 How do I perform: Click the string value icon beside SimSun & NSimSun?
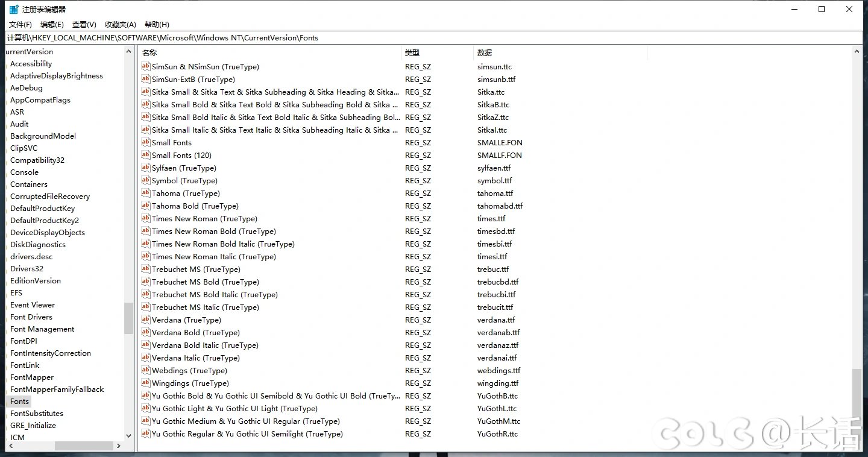(x=145, y=66)
